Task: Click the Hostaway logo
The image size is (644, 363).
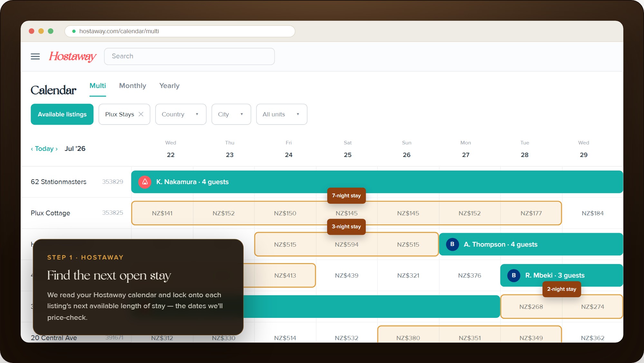Action: pos(72,56)
